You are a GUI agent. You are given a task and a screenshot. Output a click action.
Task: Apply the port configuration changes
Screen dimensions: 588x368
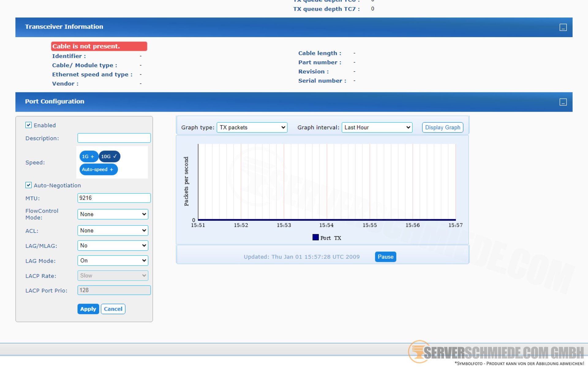[88, 309]
